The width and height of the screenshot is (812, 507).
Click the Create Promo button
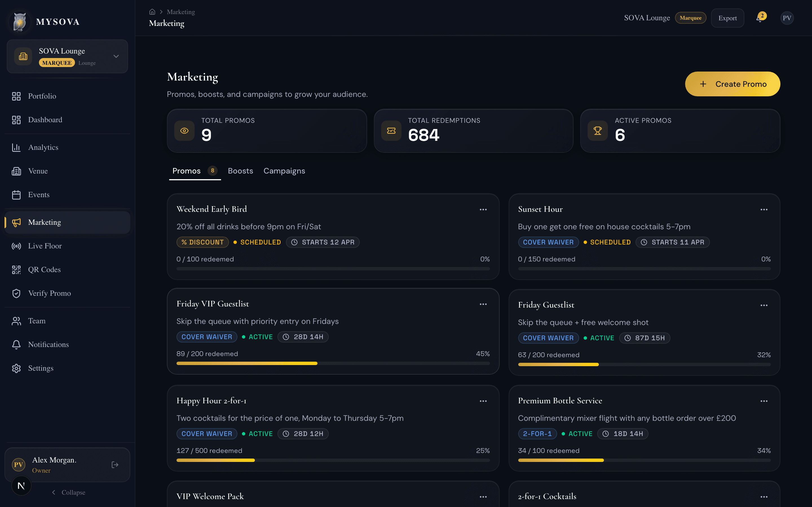[x=732, y=84]
